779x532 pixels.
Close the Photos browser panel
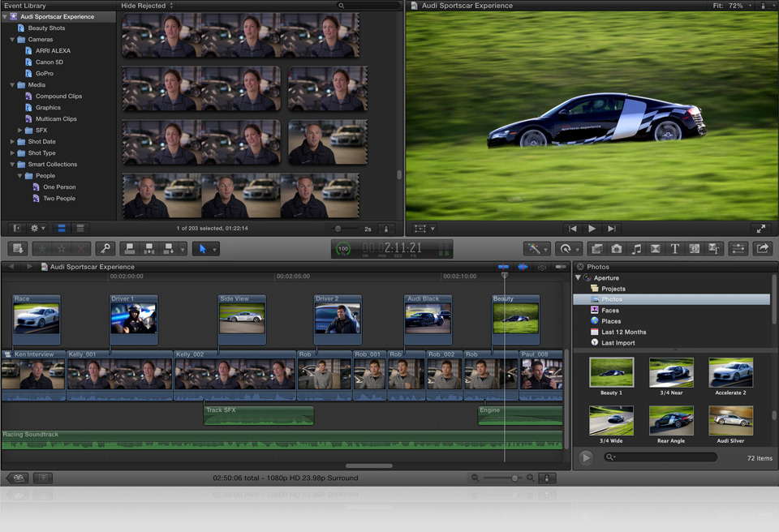point(579,267)
